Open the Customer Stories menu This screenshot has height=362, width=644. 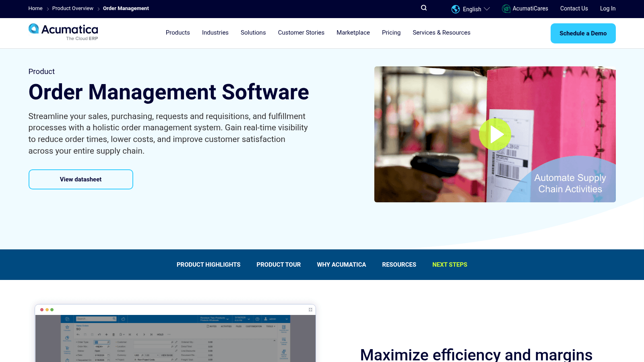(301, 33)
